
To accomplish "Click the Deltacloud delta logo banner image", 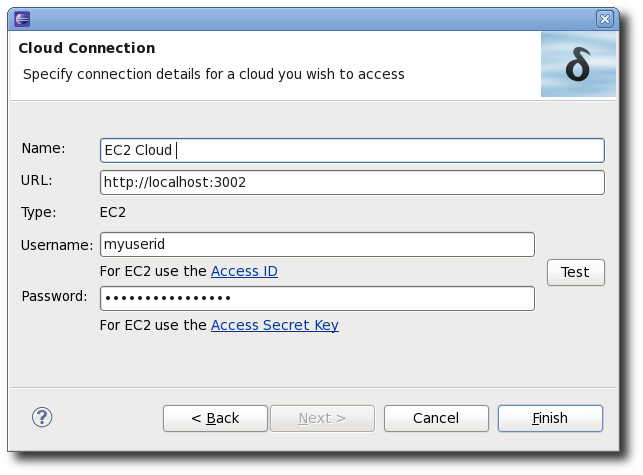I will 578,65.
